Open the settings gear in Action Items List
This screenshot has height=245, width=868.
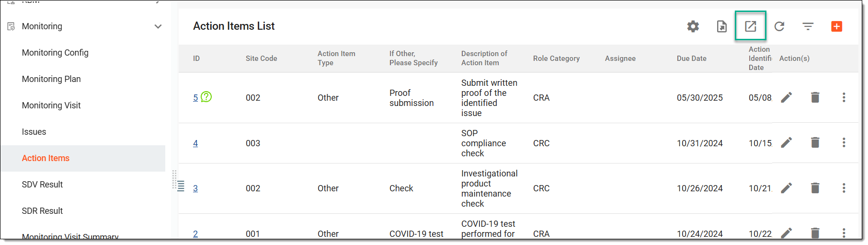pos(693,26)
